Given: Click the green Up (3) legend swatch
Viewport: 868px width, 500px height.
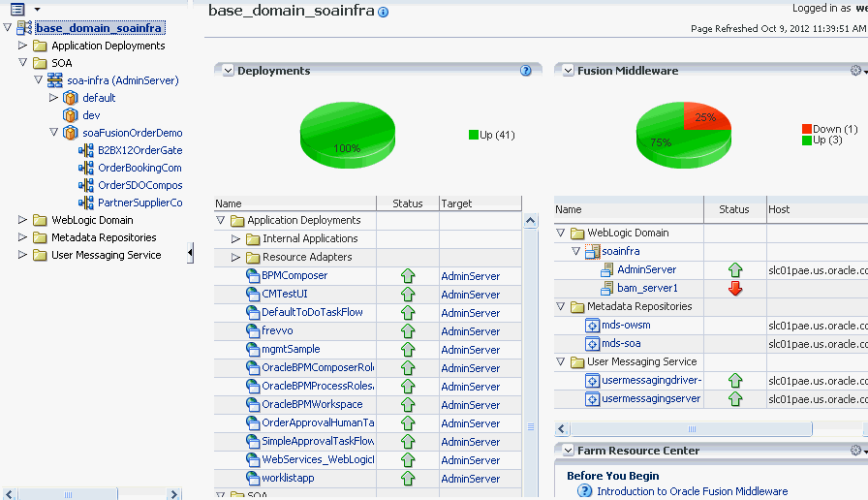Looking at the screenshot, I should (807, 141).
